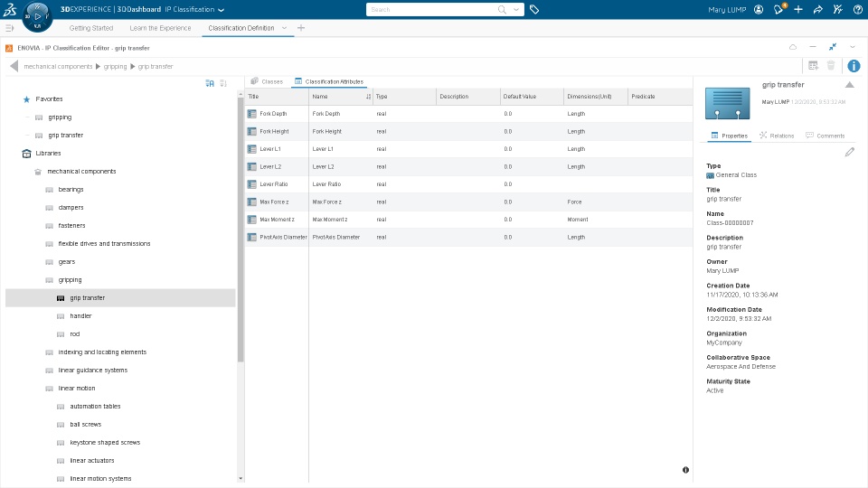Click the Favorites star icon

pyautogui.click(x=26, y=99)
